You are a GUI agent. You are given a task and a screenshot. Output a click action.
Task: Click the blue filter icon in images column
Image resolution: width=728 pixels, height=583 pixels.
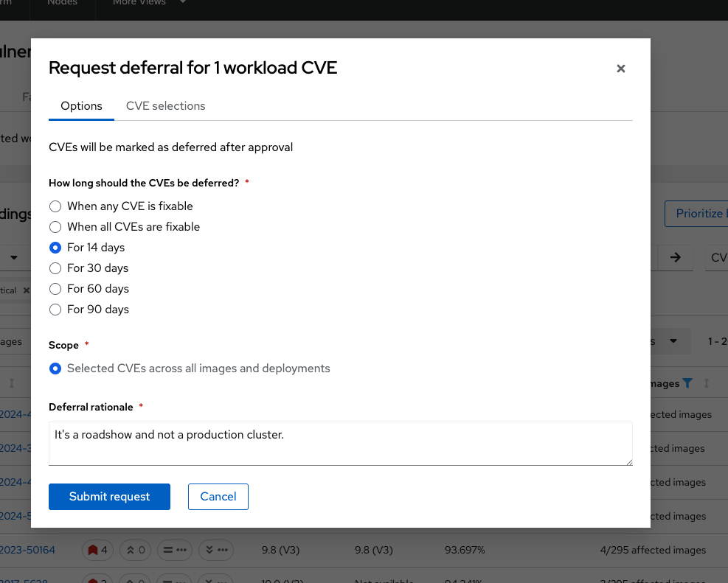click(x=687, y=383)
